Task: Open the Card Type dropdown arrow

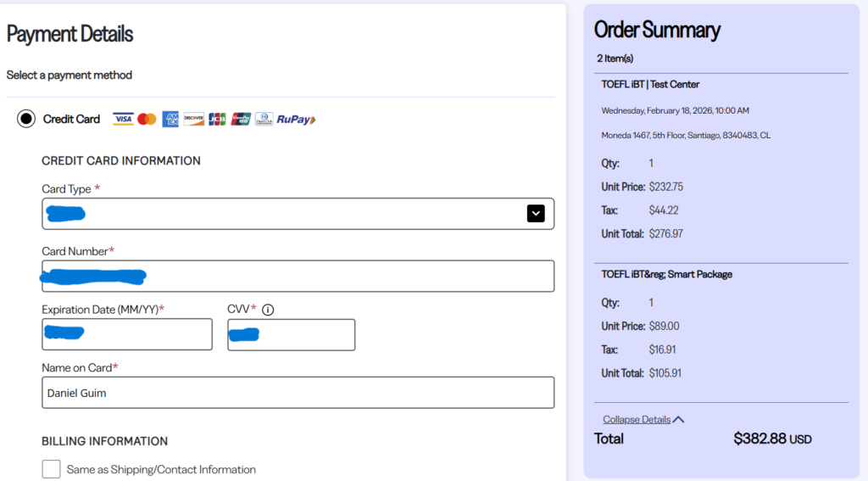Action: point(536,213)
